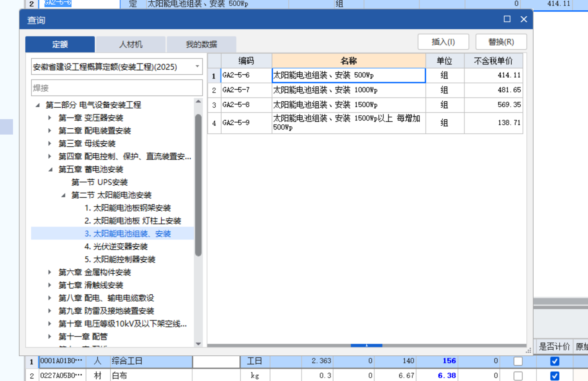Switch to the 人材机 tab
Screen dimensions: 588x381
click(130, 44)
